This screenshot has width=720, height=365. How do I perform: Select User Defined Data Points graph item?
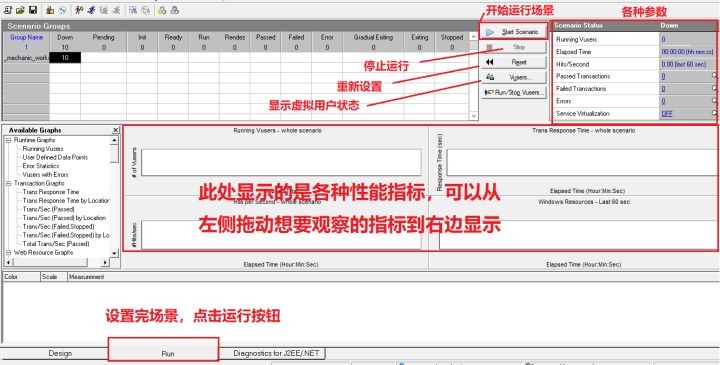(x=55, y=157)
